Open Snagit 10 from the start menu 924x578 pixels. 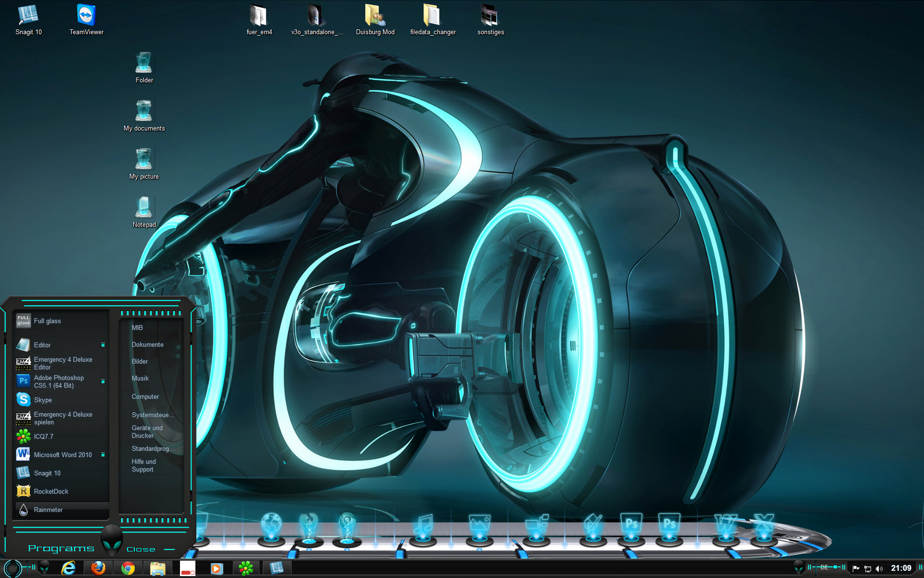tap(61, 473)
